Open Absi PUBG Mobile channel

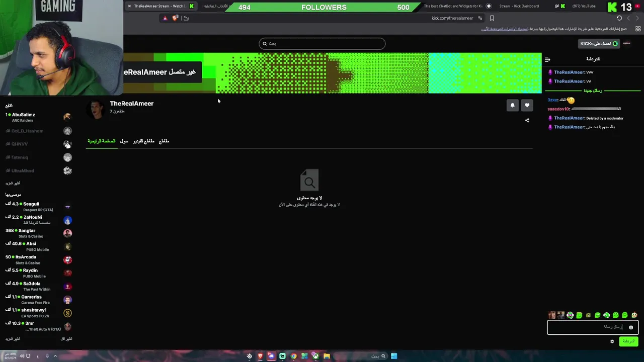point(39,246)
